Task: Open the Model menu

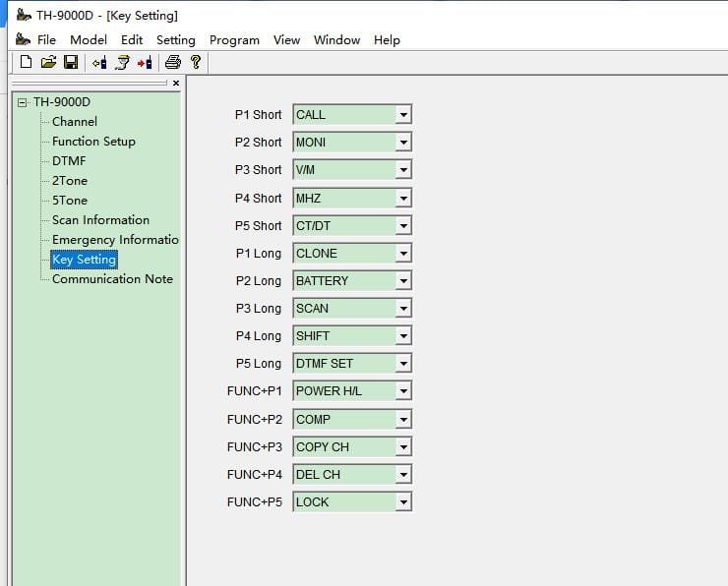Action: pos(89,40)
